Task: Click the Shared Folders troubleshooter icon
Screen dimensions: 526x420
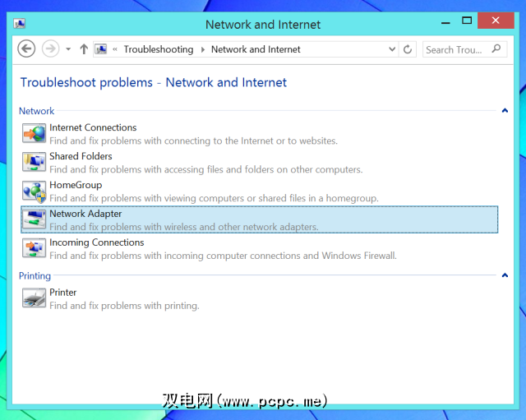Action: tap(34, 162)
